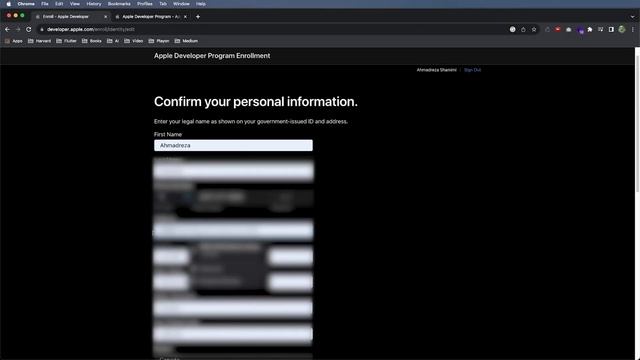Open the Medium bookmarks folder
The width and height of the screenshot is (640, 360).
(186, 41)
